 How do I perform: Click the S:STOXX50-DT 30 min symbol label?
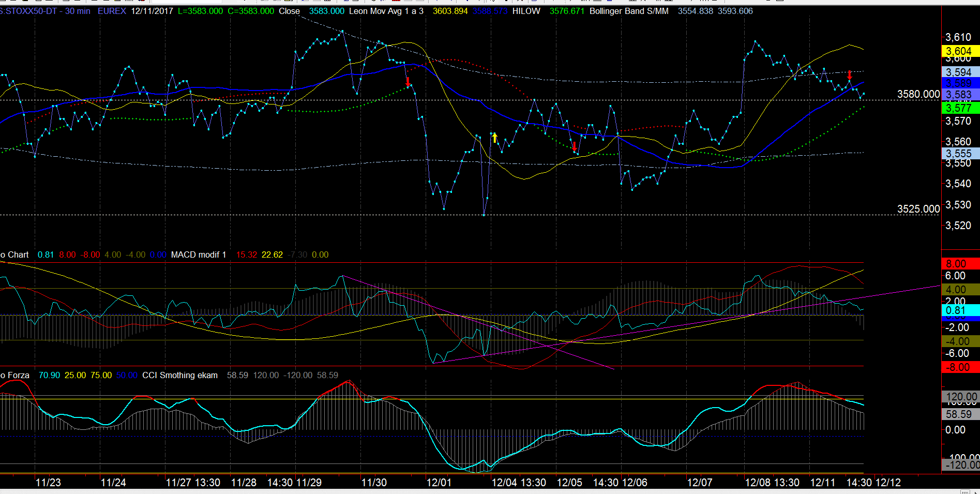point(45,11)
